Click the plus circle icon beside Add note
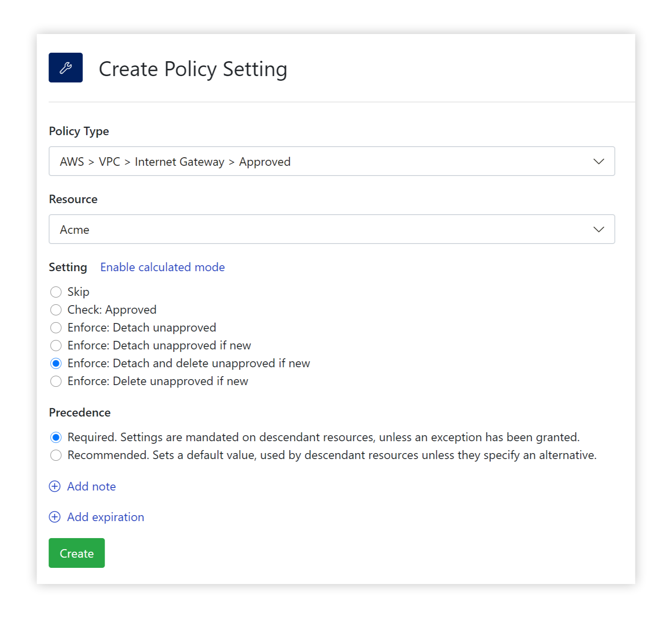672x618 pixels. (x=55, y=486)
